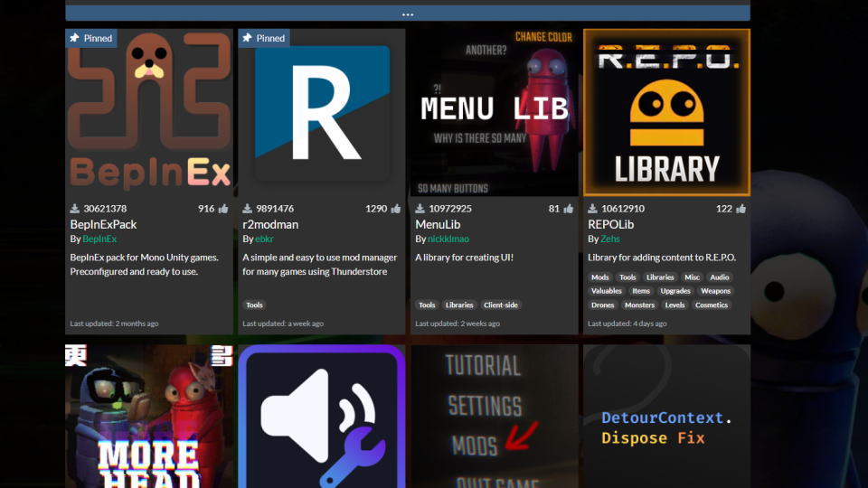The width and height of the screenshot is (868, 488).
Task: Open the MENU LIB thumbnail image
Action: click(x=495, y=112)
